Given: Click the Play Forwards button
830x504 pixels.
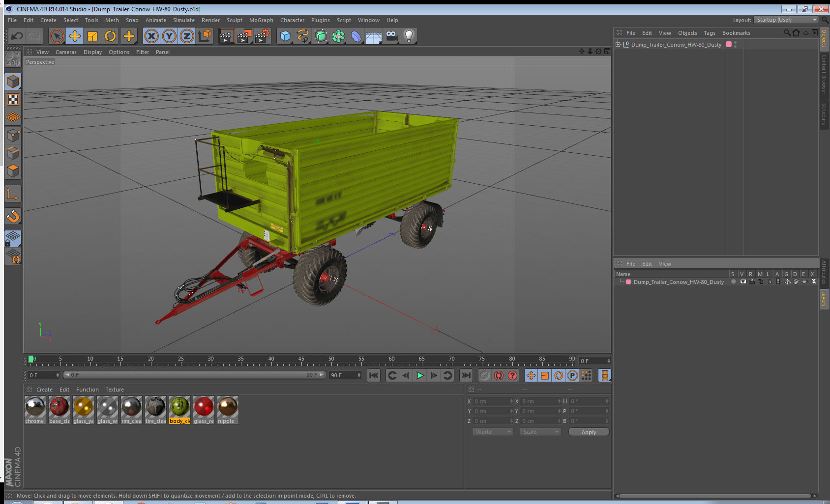Looking at the screenshot, I should coord(420,375).
